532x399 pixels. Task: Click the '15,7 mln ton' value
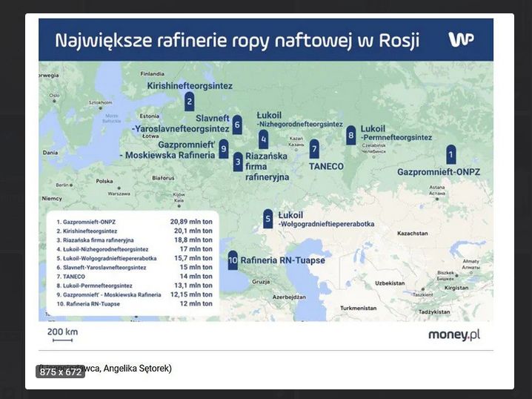tap(193, 258)
